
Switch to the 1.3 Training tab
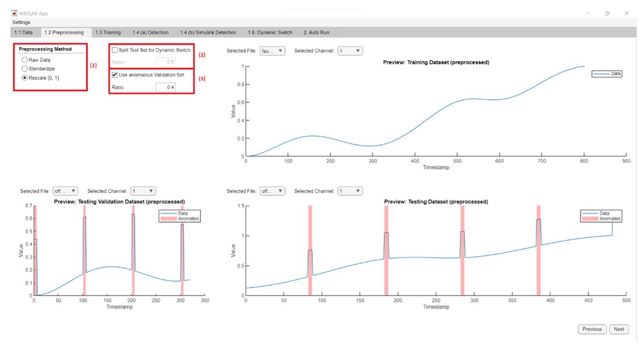[x=109, y=32]
